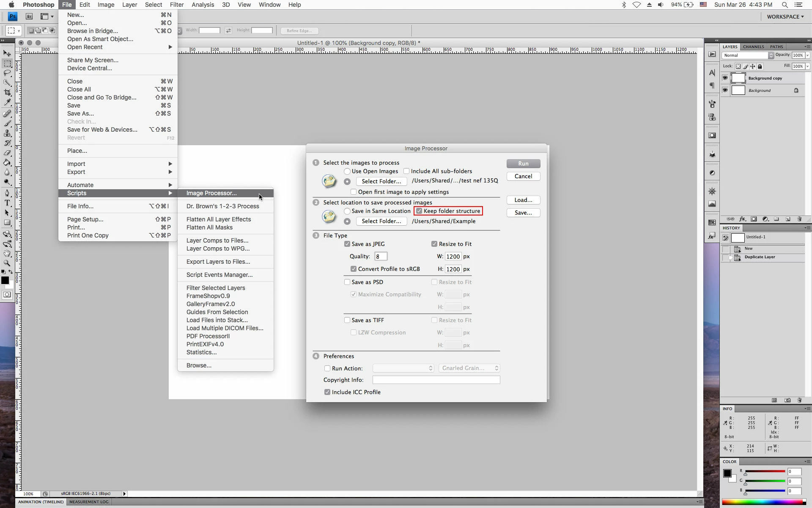Choose Export Layers to Files menu item
812x508 pixels.
tap(218, 262)
